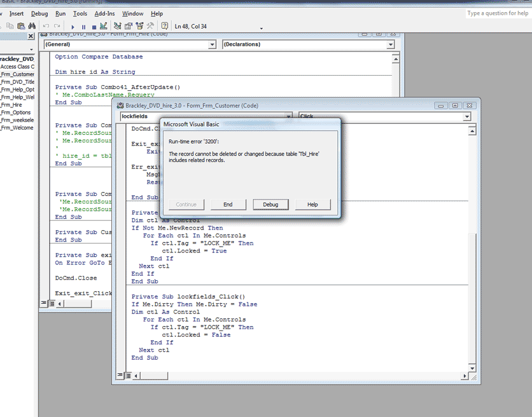
Task: Open Object Browser toolbar icon
Action: (x=139, y=27)
